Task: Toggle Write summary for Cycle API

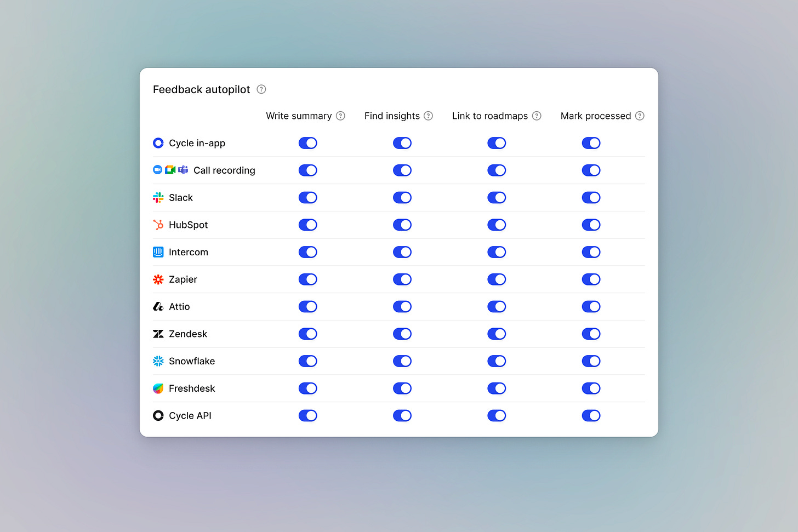Action: coord(308,416)
